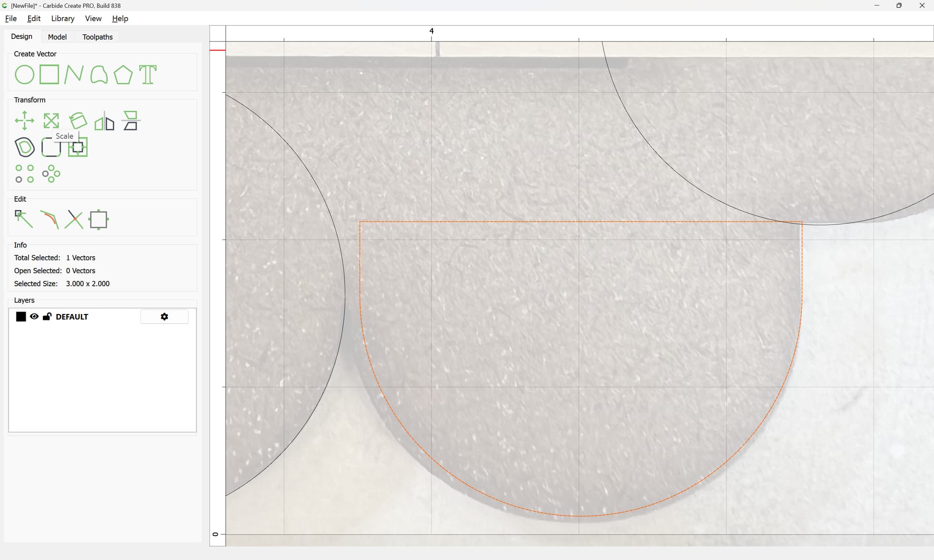The width and height of the screenshot is (934, 560).
Task: Activate the Text creation tool
Action: pyautogui.click(x=148, y=75)
